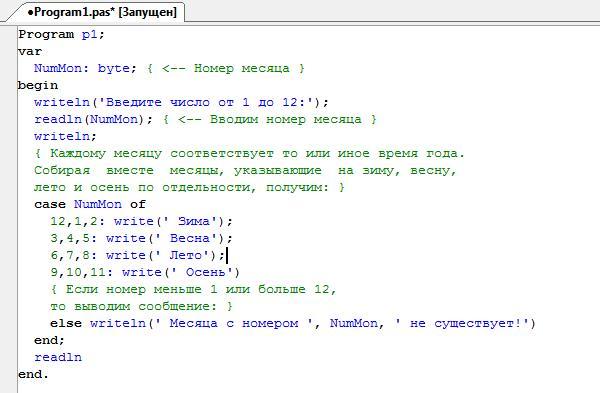Click the 'Program p1;' line
This screenshot has height=393, width=600.
[x=61, y=34]
